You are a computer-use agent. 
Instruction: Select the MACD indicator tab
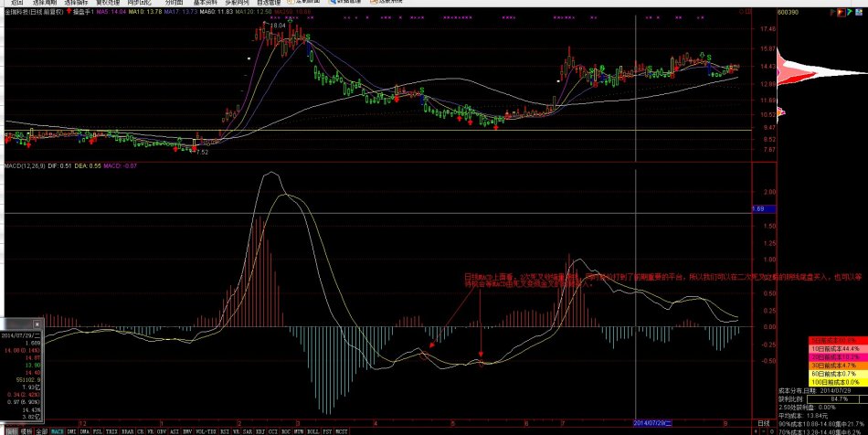tap(57, 430)
